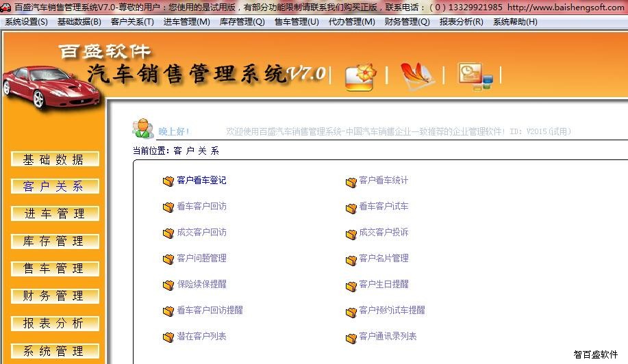This screenshot has height=364, width=628.
Task: Open the 库存管理(Q) menu
Action: [242, 22]
